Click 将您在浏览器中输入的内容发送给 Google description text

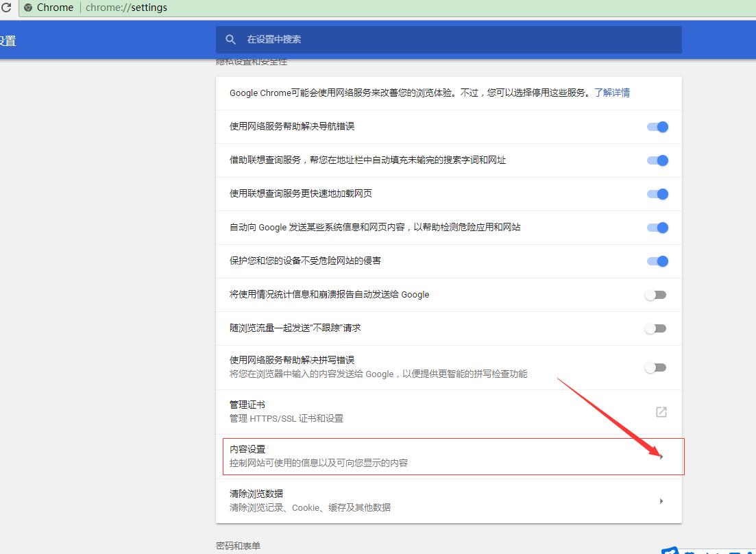(x=378, y=374)
